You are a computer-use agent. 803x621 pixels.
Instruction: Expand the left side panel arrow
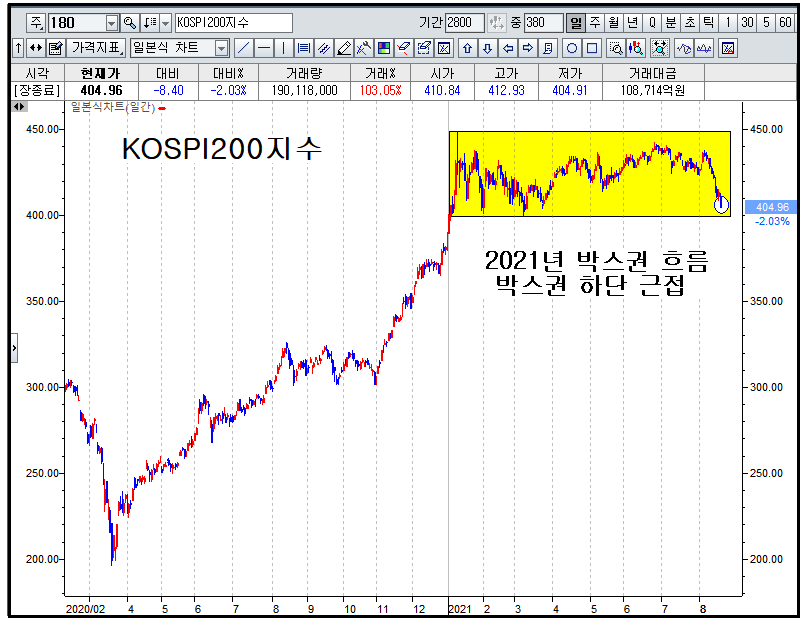point(14,348)
